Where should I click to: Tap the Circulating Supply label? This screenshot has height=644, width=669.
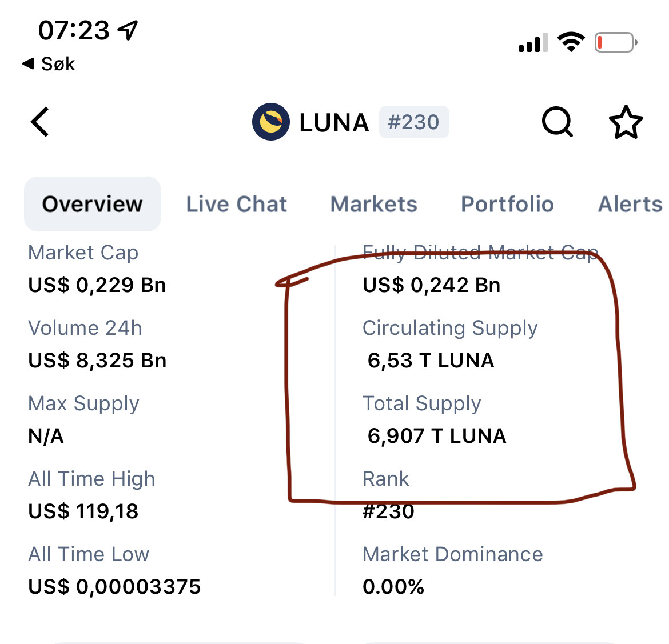450,328
